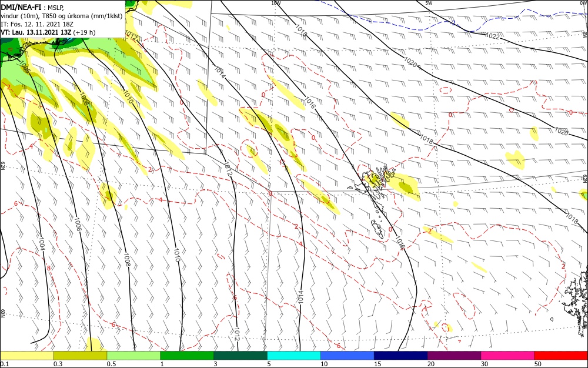Click the 'DMI/NEA-FI : MSLP,' title text

(32, 6)
